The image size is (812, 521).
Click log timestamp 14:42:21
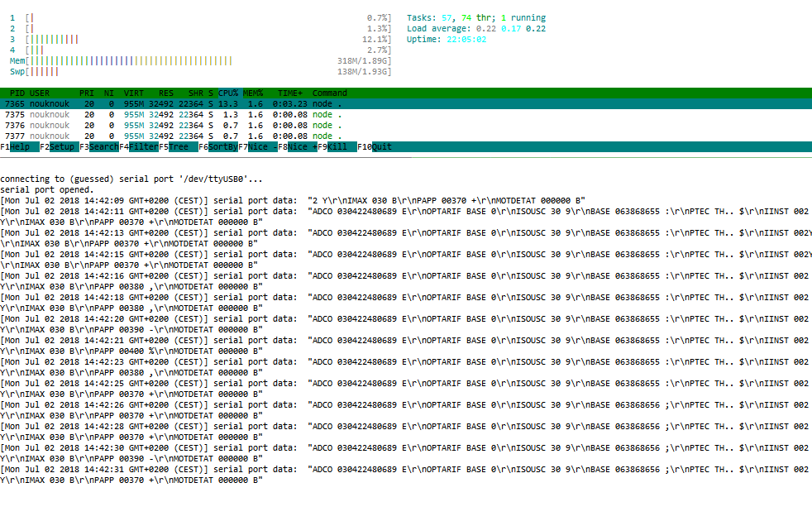tap(104, 340)
